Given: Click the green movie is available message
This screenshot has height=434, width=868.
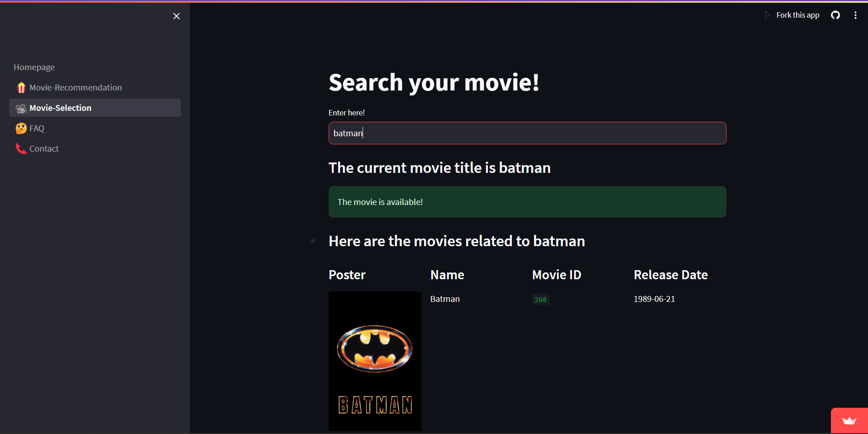Looking at the screenshot, I should tap(527, 202).
